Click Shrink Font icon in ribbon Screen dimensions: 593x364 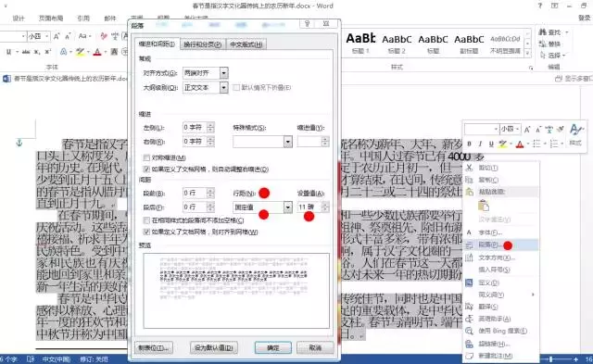pyautogui.click(x=68, y=36)
